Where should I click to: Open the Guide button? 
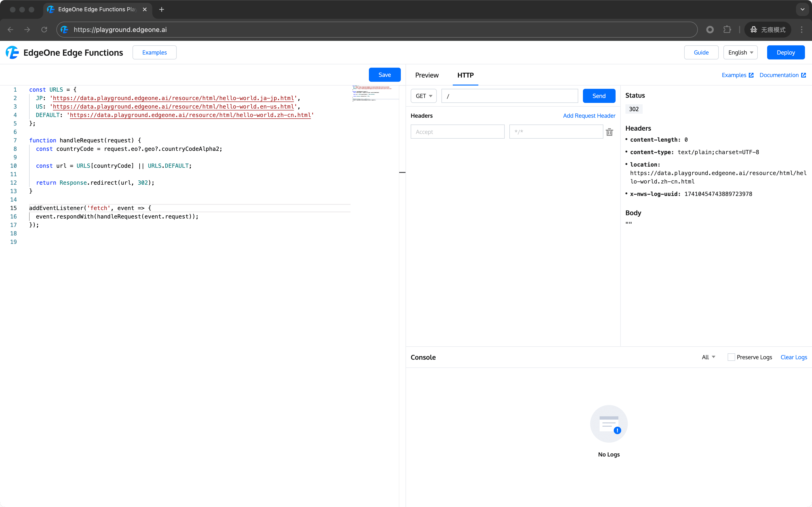(701, 52)
